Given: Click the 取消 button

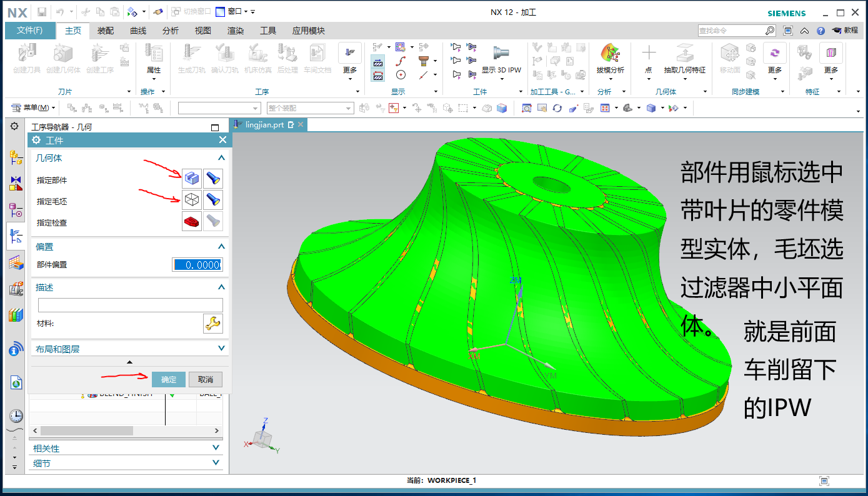Looking at the screenshot, I should (x=206, y=379).
